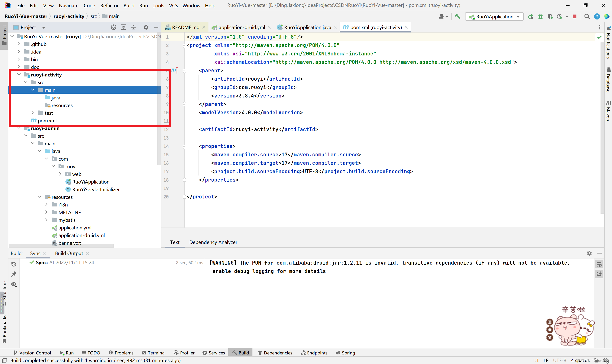The height and width of the screenshot is (364, 612).
Task: Open Dependency Analyzer view
Action: tap(213, 242)
